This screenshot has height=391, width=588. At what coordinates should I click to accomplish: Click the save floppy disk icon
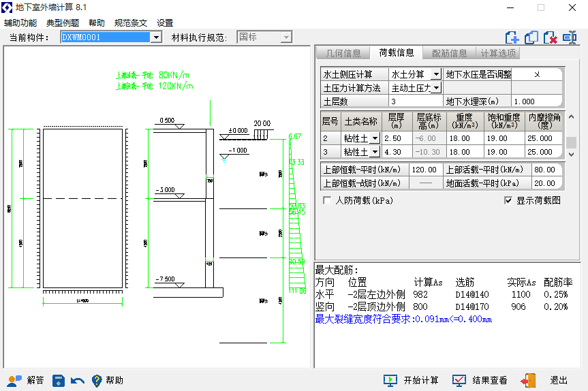(58, 381)
